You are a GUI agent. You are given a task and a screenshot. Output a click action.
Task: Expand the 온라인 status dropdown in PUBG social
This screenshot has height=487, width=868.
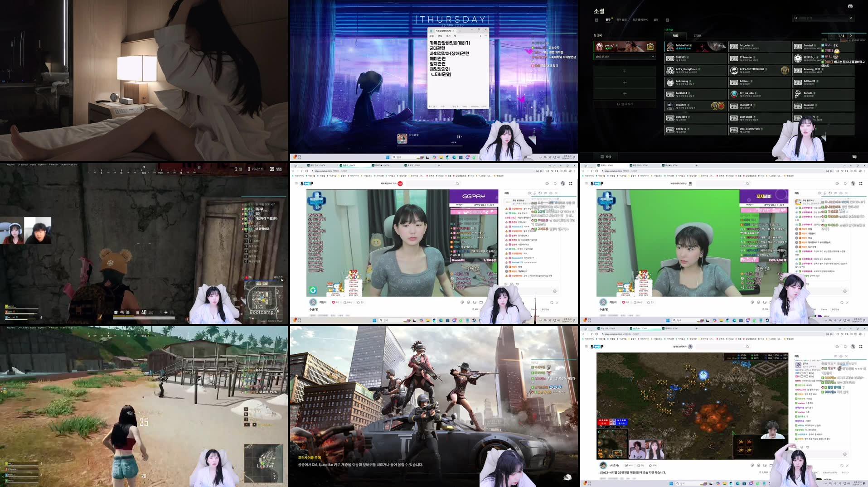625,57
